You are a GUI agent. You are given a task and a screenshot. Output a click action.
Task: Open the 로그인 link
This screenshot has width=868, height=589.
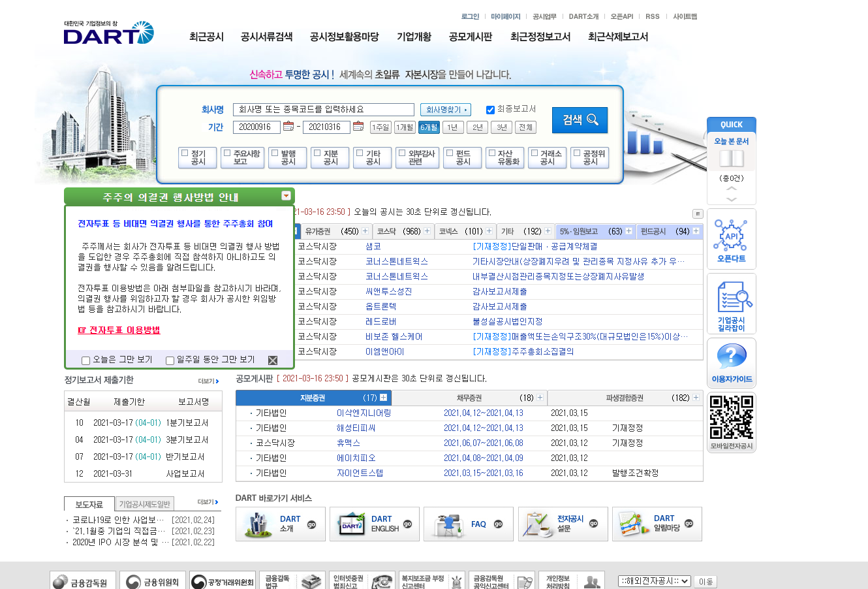pyautogui.click(x=470, y=16)
